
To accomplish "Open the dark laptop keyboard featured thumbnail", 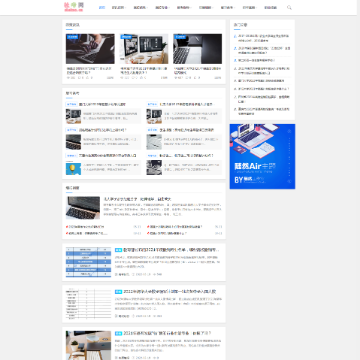I will click(197, 49).
